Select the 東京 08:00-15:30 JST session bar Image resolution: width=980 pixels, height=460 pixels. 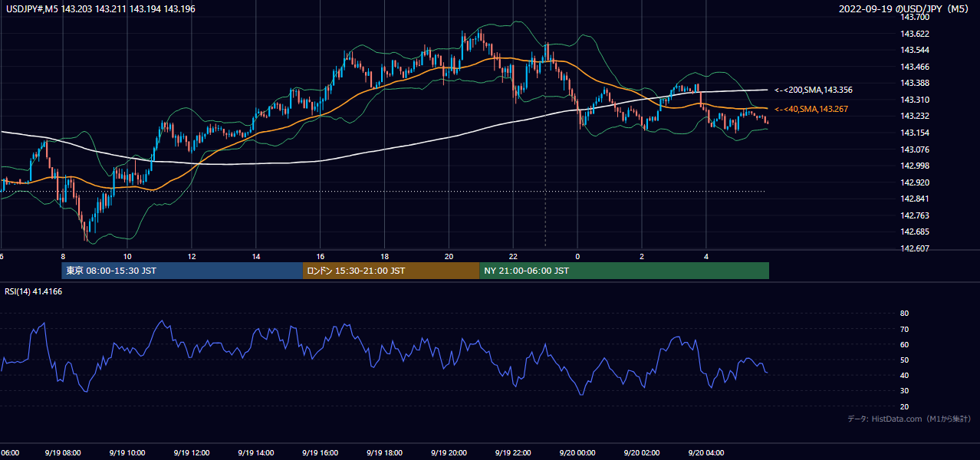pos(183,271)
